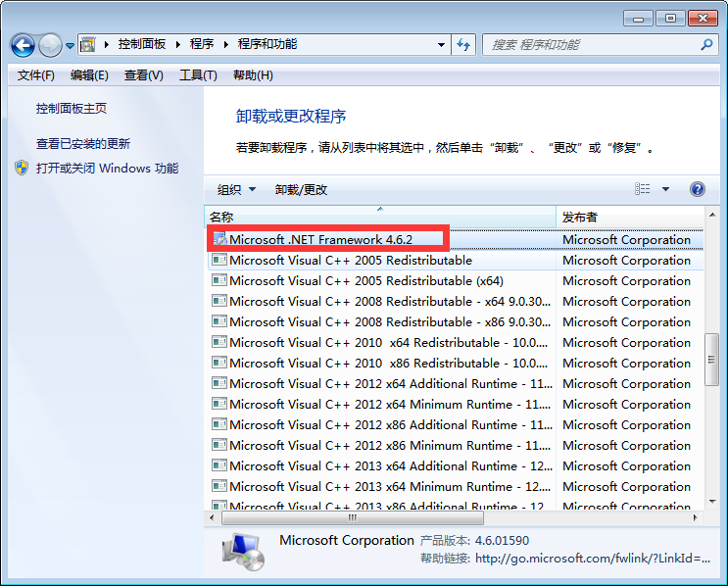Open the 文件(F) menu
This screenshot has width=728, height=586.
(x=35, y=75)
